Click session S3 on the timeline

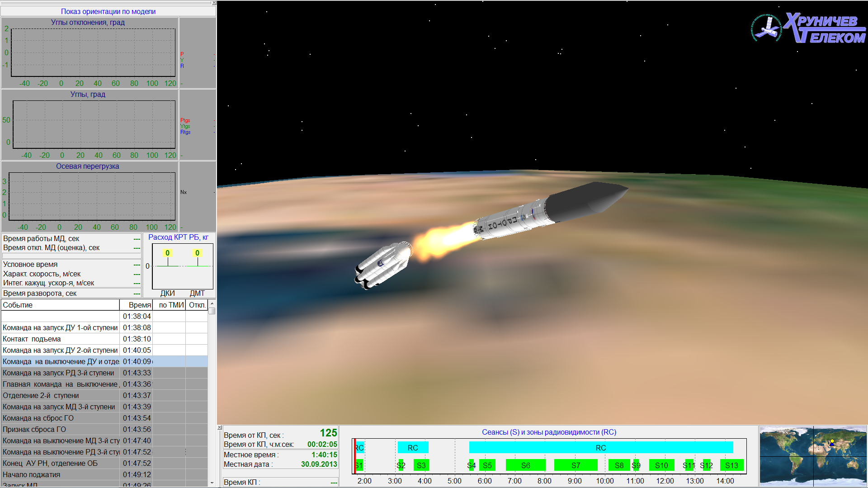421,465
